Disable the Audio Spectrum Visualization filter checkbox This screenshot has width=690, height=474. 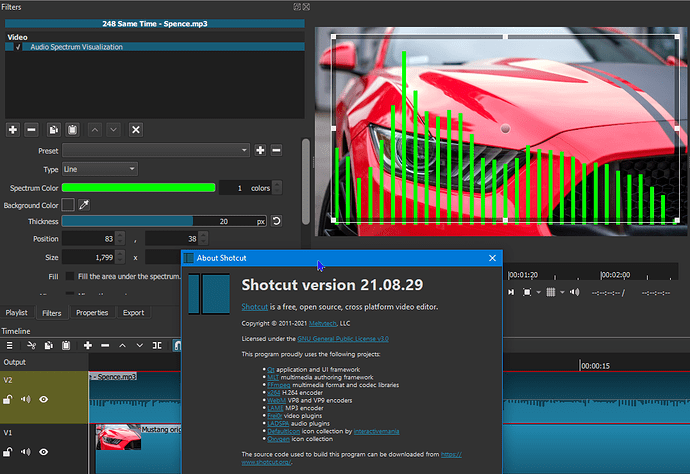(x=18, y=47)
